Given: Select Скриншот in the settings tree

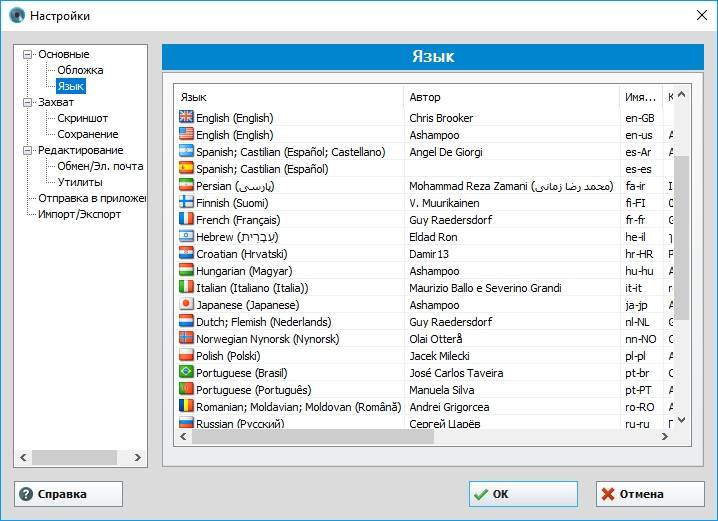Looking at the screenshot, I should [83, 118].
